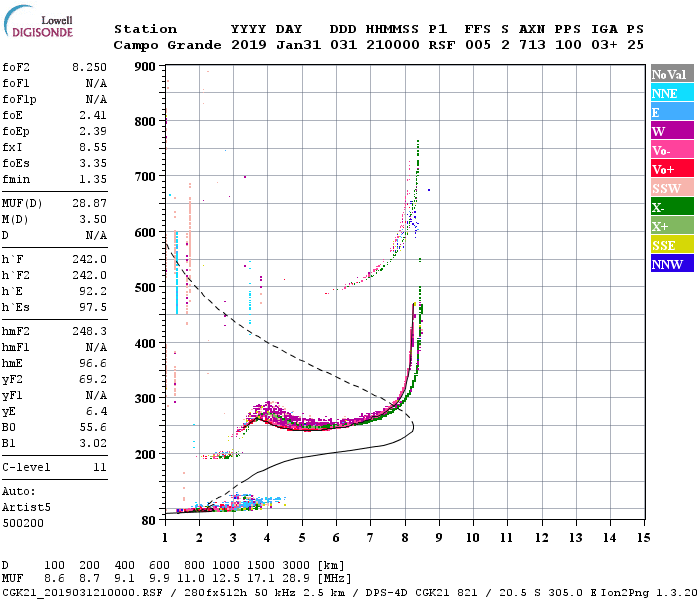Click the yE value 6.4
700x600 pixels.
pos(96,411)
